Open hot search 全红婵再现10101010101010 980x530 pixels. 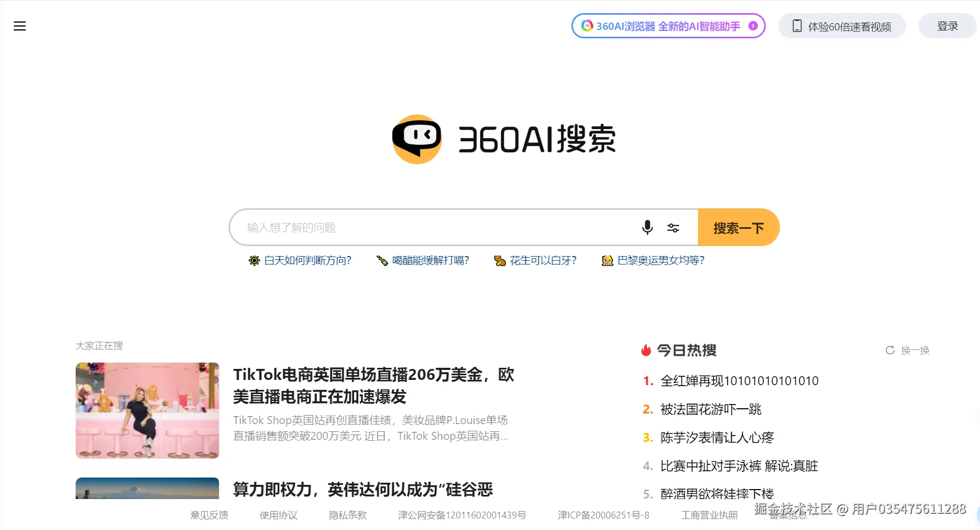click(x=739, y=381)
